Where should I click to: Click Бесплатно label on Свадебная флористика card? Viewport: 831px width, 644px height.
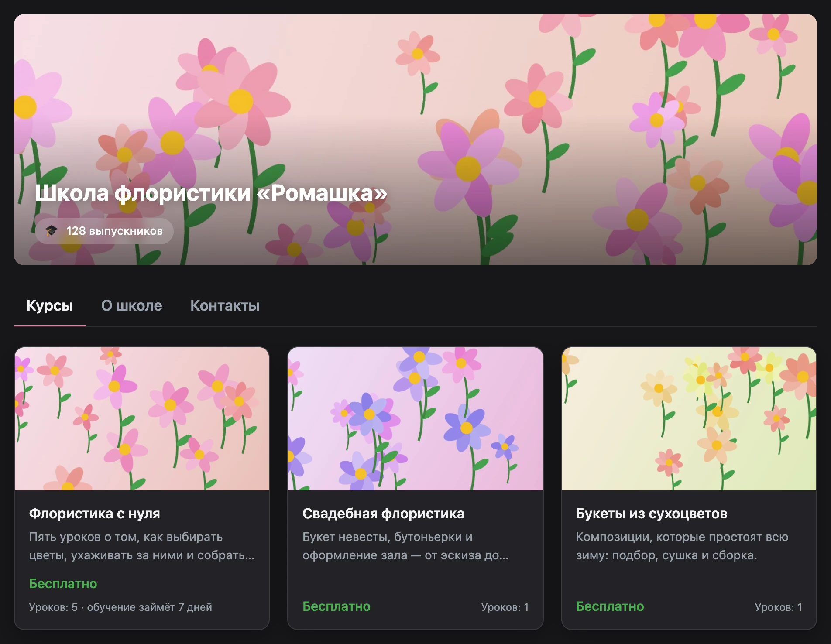click(x=337, y=606)
